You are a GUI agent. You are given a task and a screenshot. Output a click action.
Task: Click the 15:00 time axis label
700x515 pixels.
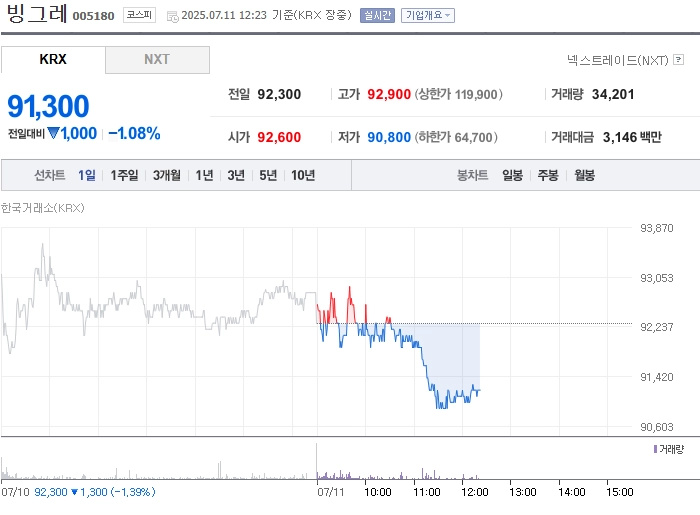620,492
